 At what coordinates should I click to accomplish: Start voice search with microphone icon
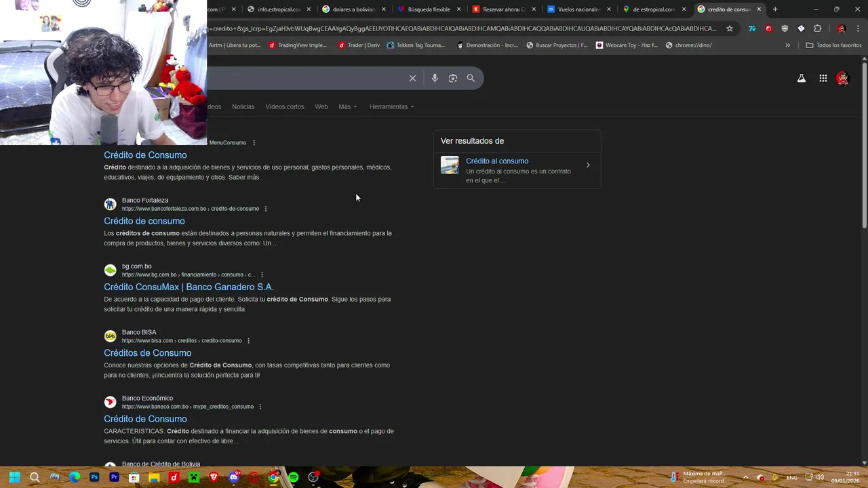pyautogui.click(x=435, y=78)
